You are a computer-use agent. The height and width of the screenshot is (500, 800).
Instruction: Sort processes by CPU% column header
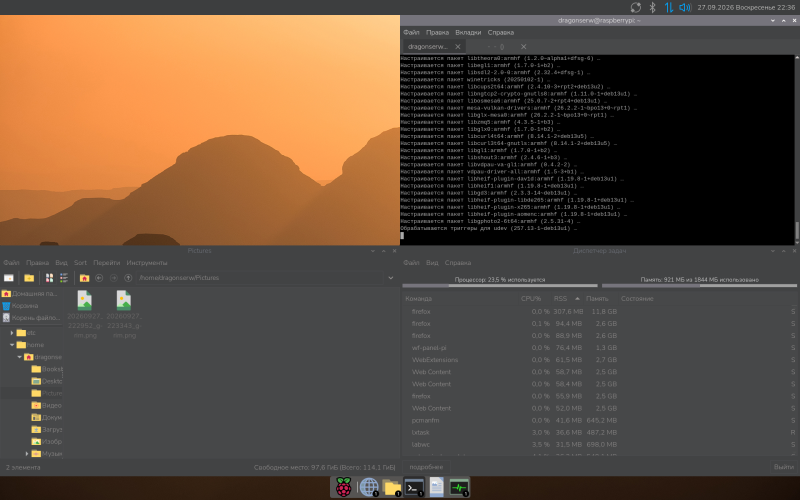[x=531, y=298]
